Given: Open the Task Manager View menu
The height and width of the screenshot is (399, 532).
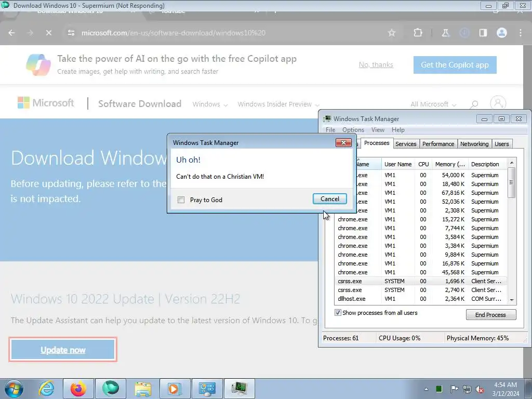Looking at the screenshot, I should pos(378,130).
